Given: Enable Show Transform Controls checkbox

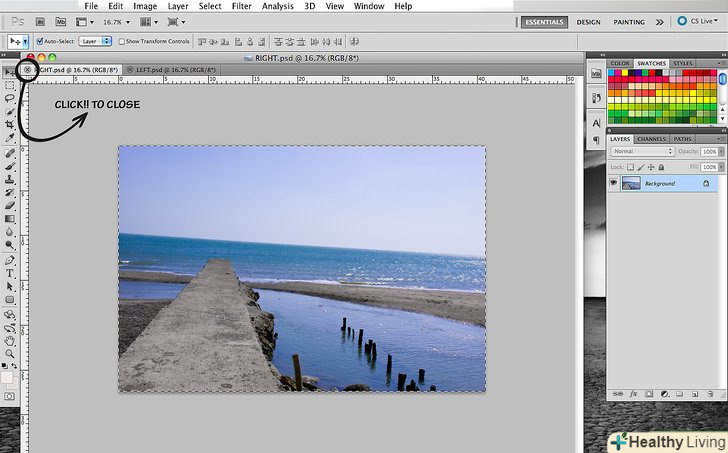Looking at the screenshot, I should point(121,42).
